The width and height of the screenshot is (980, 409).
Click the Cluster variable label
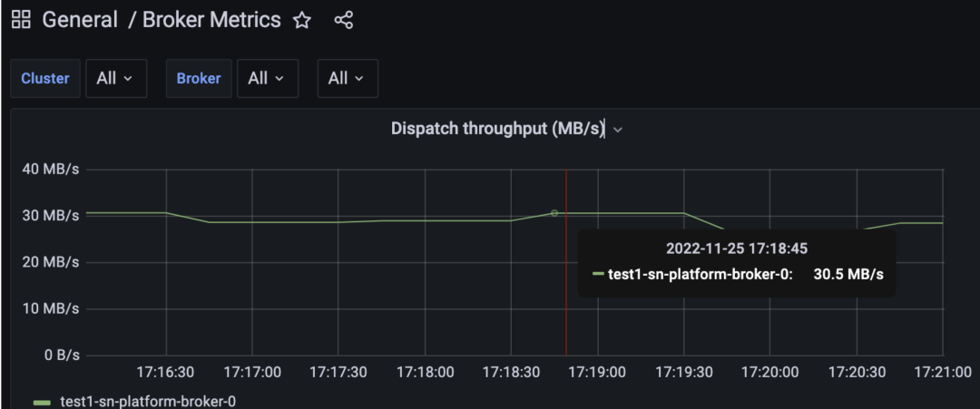coord(45,79)
